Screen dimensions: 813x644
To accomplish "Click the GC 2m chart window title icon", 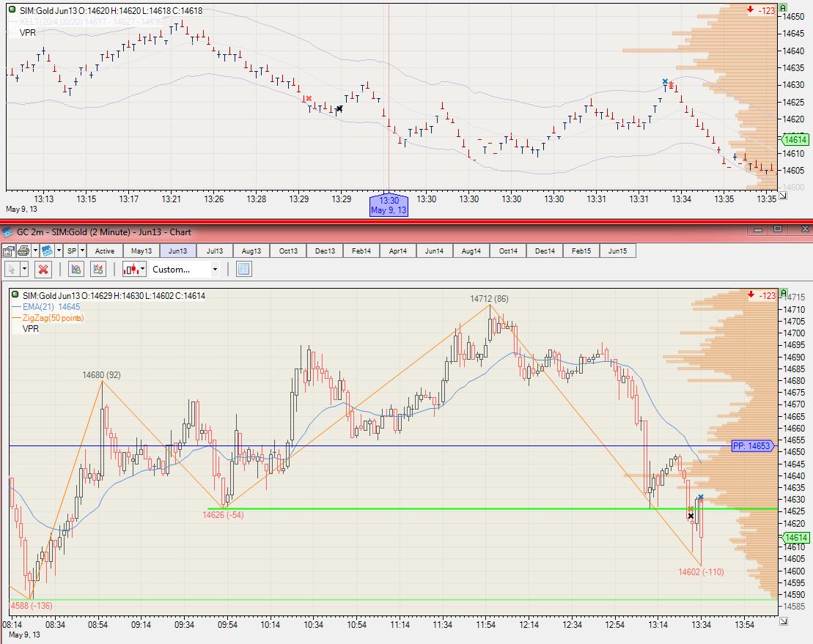I will click(x=8, y=232).
